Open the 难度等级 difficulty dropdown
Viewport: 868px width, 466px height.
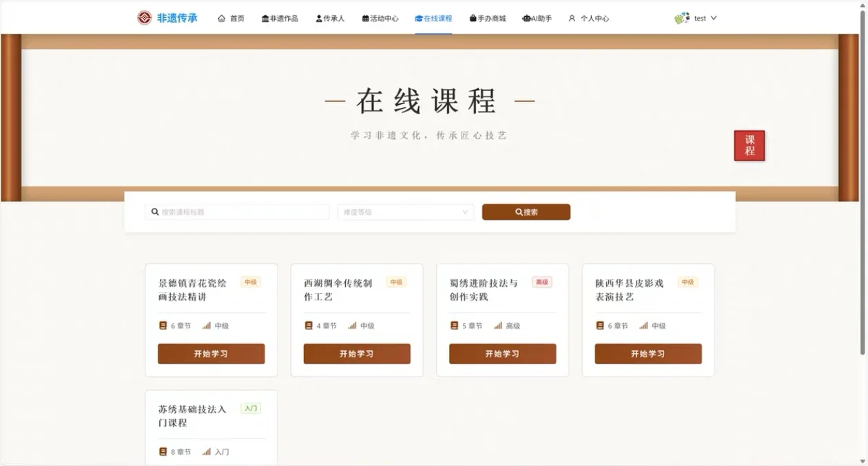tap(404, 211)
